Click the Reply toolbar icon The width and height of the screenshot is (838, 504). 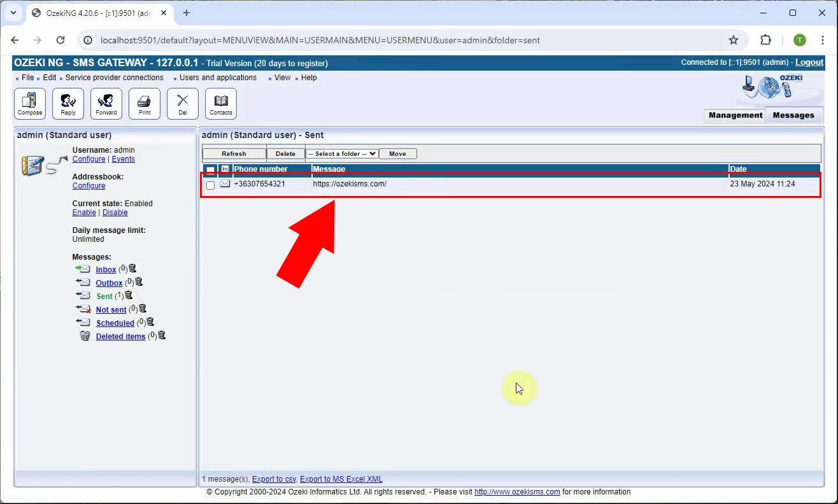click(68, 104)
